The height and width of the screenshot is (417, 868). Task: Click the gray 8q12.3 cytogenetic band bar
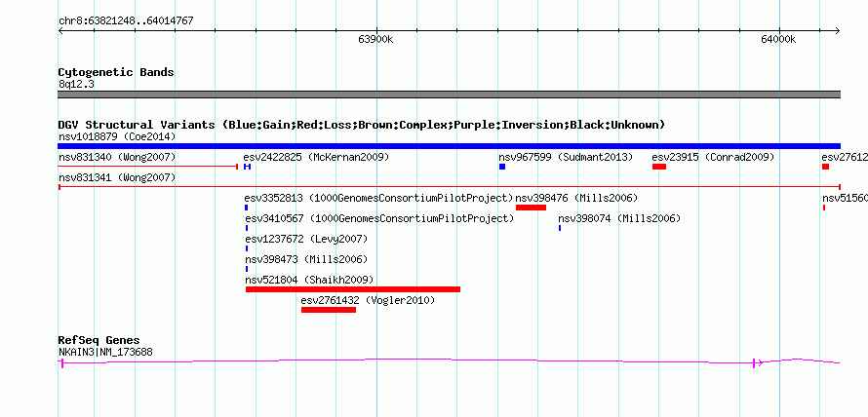[449, 95]
